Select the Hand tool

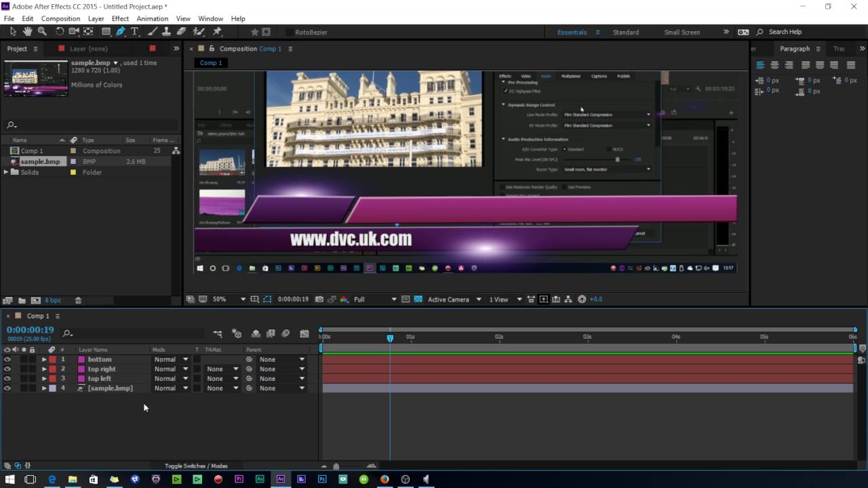tap(28, 32)
